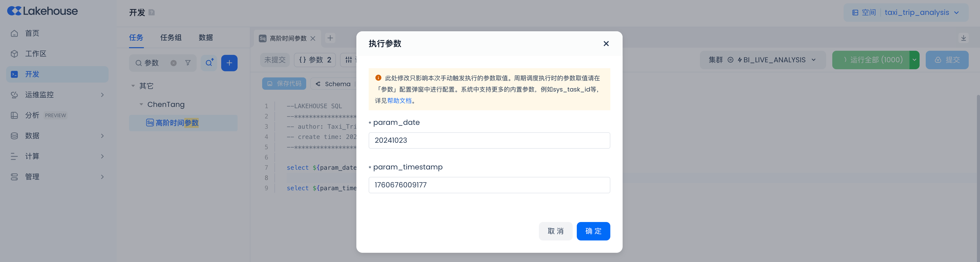980x262 pixels.
Task: Open the taxi_trip_analysis workspace dropdown
Action: [921, 13]
